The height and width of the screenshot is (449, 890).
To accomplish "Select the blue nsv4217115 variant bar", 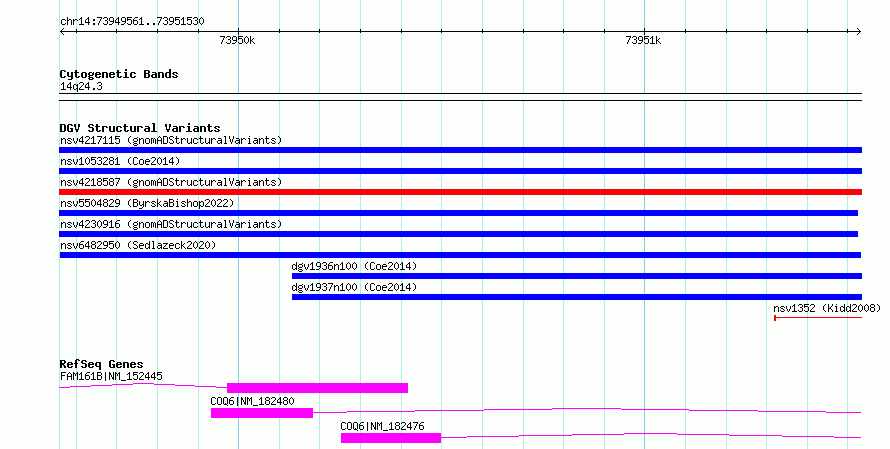I will coord(460,150).
